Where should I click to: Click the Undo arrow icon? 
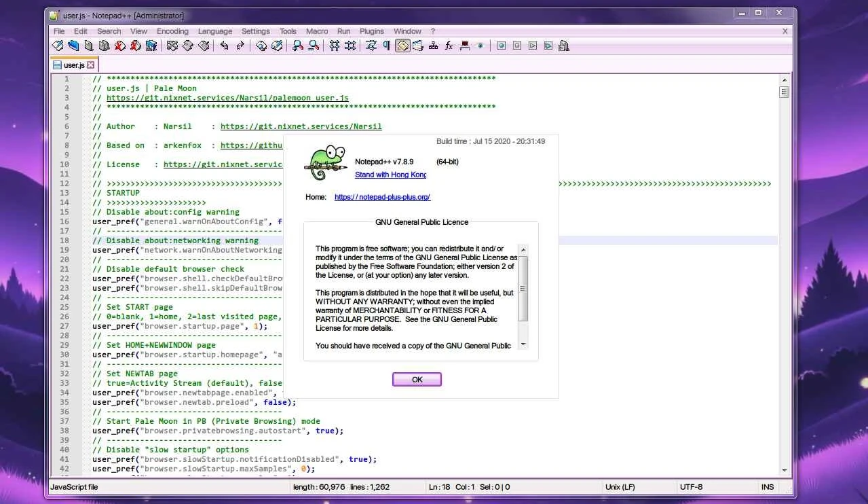224,46
